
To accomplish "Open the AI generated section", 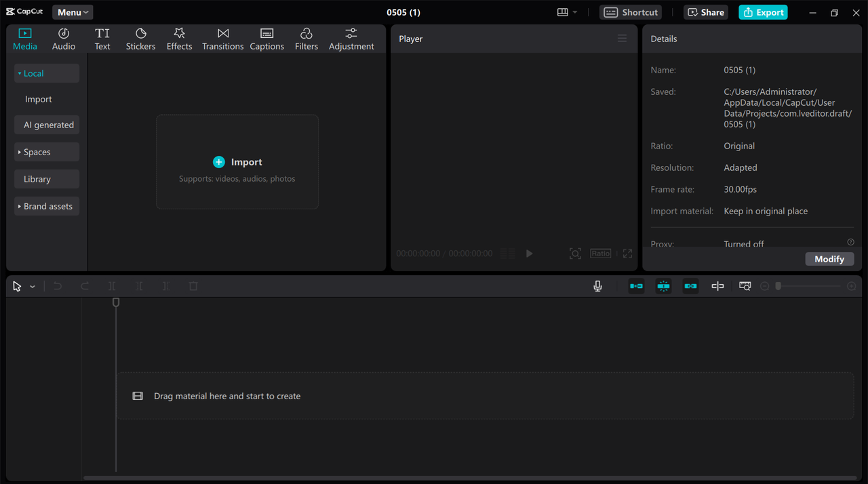I will click(x=47, y=125).
